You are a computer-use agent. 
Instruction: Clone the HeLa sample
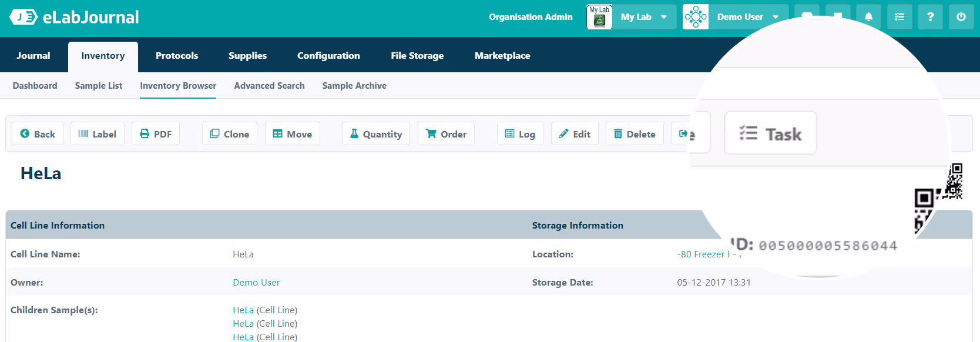pos(230,134)
